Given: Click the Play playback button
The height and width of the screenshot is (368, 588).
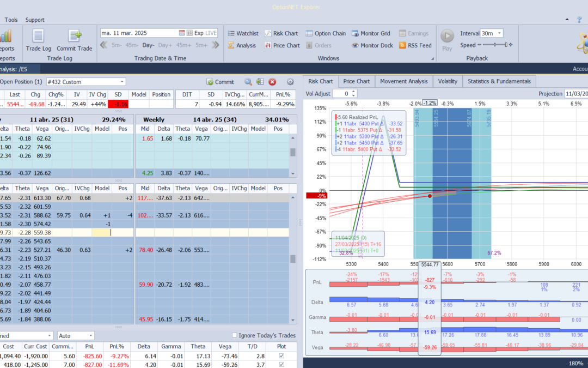Looking at the screenshot, I should click(447, 40).
